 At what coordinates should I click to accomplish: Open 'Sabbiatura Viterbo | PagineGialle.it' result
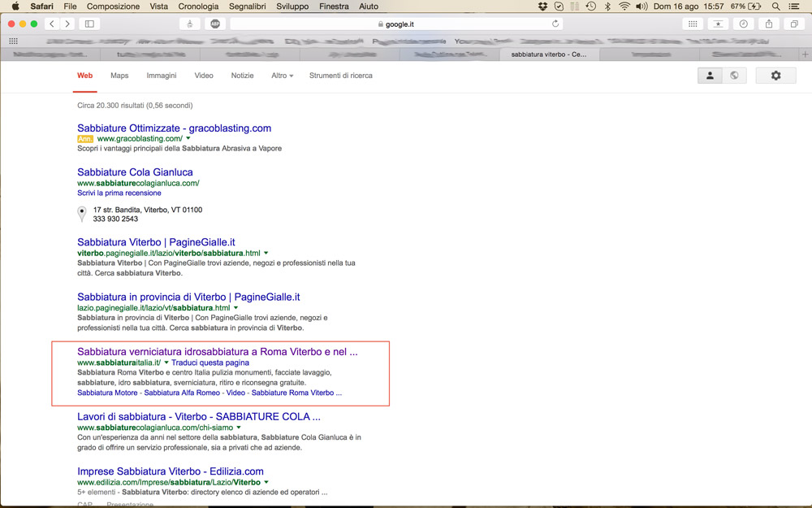click(156, 242)
